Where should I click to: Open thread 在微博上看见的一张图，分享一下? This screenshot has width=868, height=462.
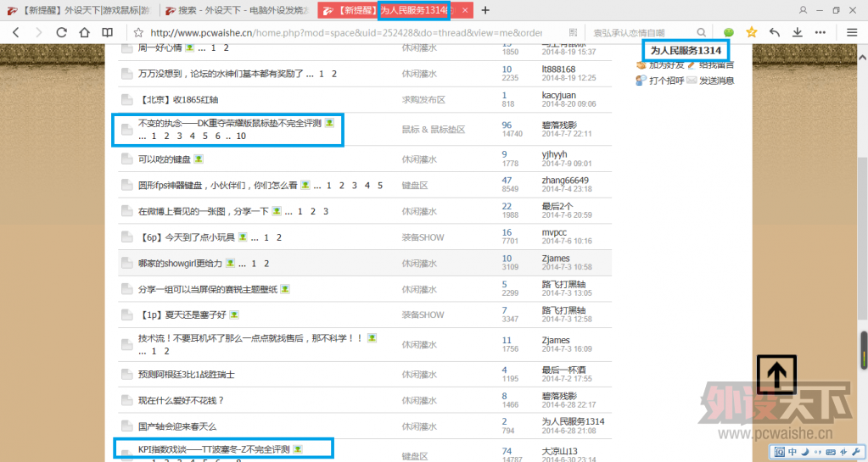(203, 211)
